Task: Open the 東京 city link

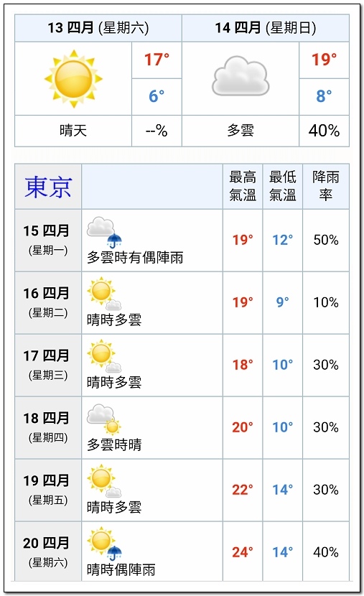Action: coord(48,187)
